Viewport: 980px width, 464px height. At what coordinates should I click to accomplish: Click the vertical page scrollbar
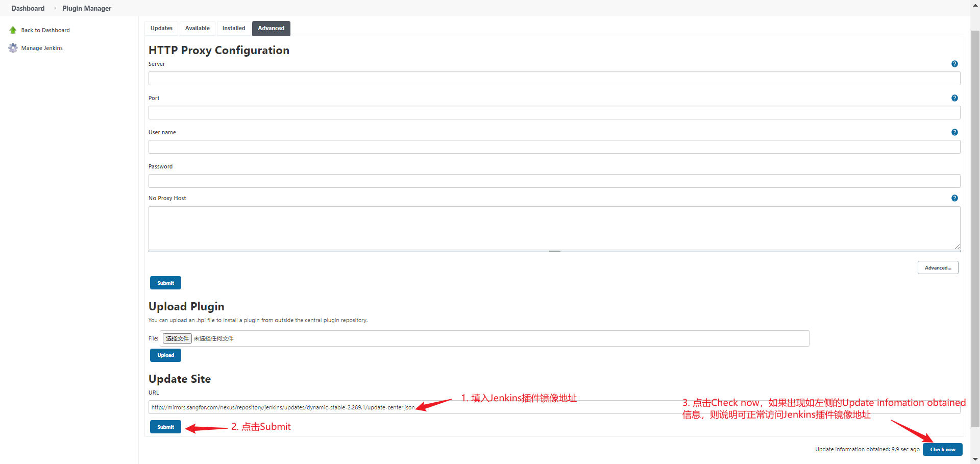(975, 230)
